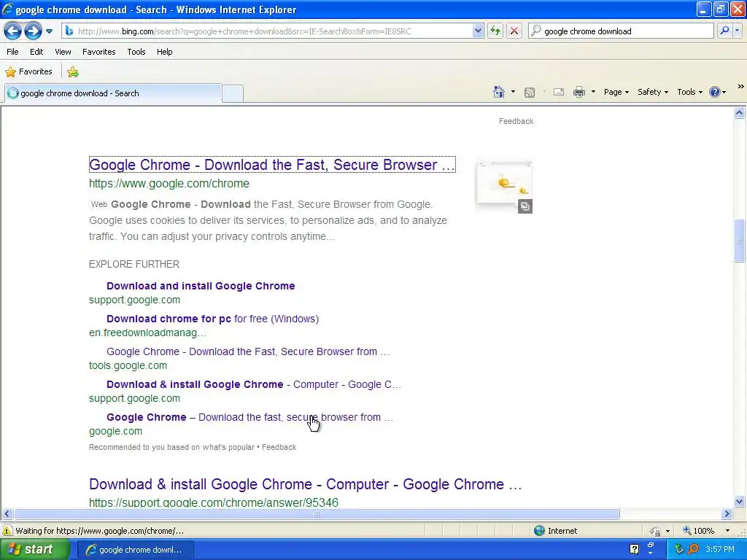Click the expand icon on thumbnail corner
Viewport: 747px width, 560px height.
pyautogui.click(x=525, y=206)
